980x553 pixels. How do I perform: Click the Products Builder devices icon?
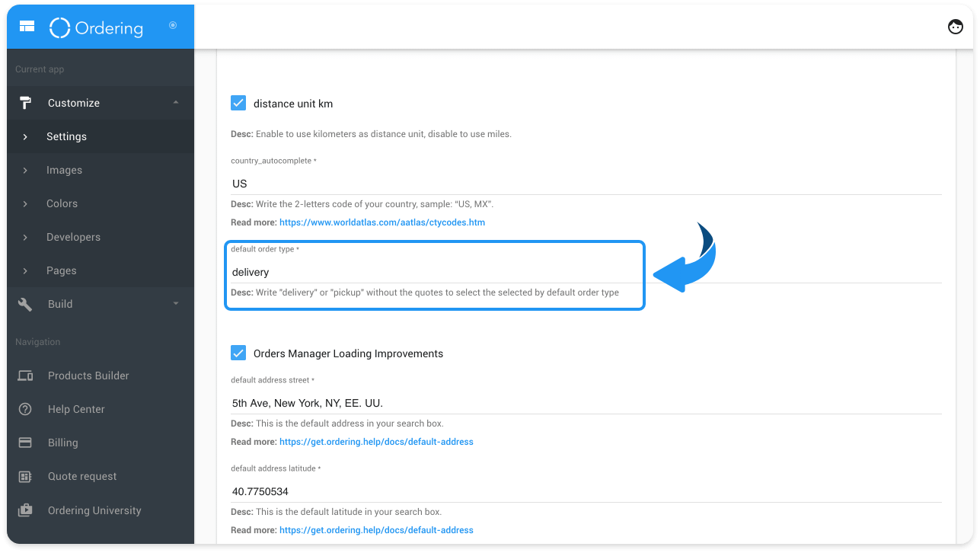pos(25,376)
